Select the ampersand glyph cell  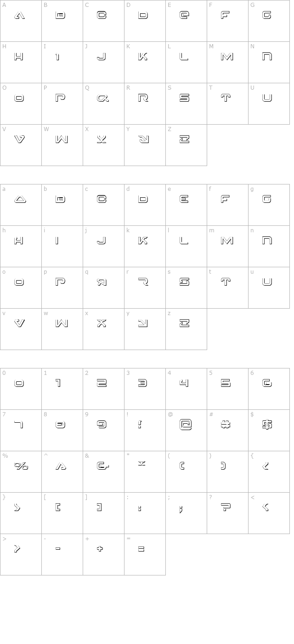point(103,471)
